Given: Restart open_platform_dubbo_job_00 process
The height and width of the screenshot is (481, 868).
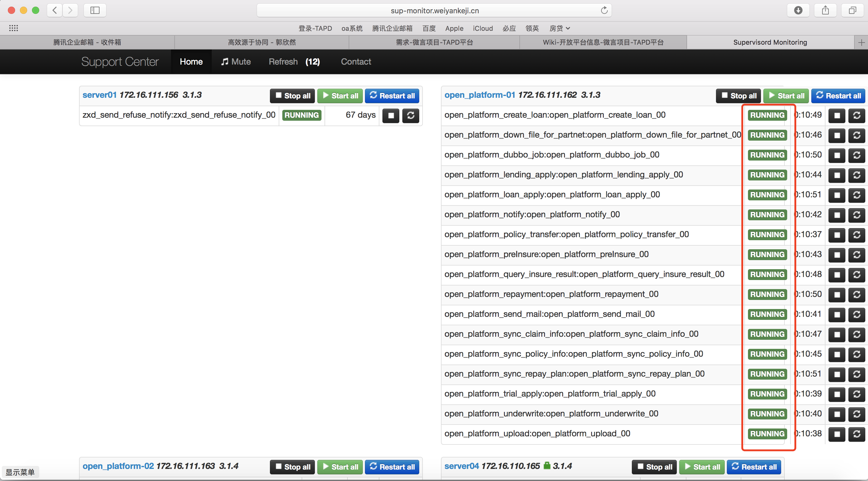Looking at the screenshot, I should (857, 155).
